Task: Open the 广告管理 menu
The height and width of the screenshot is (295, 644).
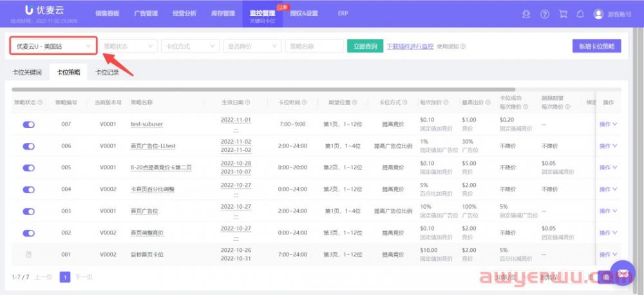Action: pos(146,14)
